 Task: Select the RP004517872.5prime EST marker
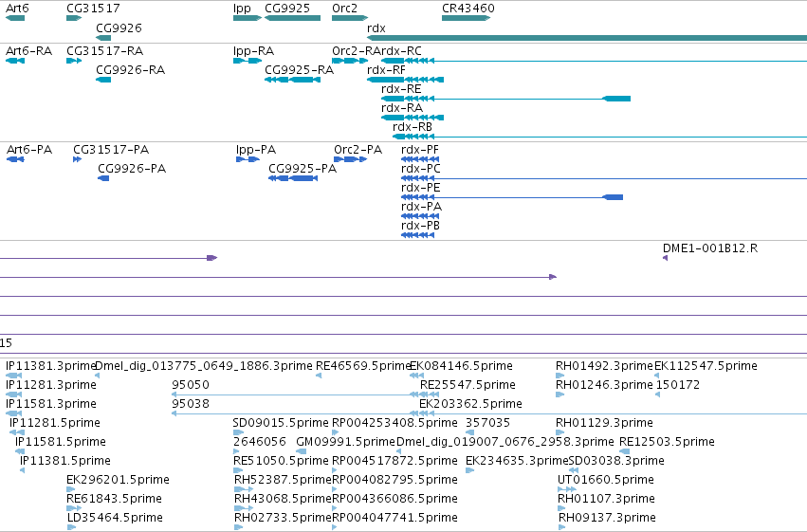[x=335, y=470]
